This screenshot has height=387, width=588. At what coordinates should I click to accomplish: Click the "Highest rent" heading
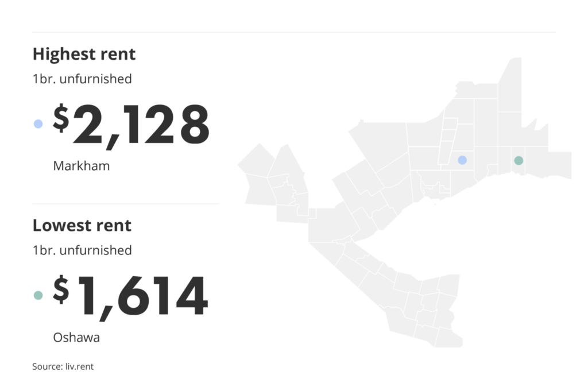click(x=84, y=54)
